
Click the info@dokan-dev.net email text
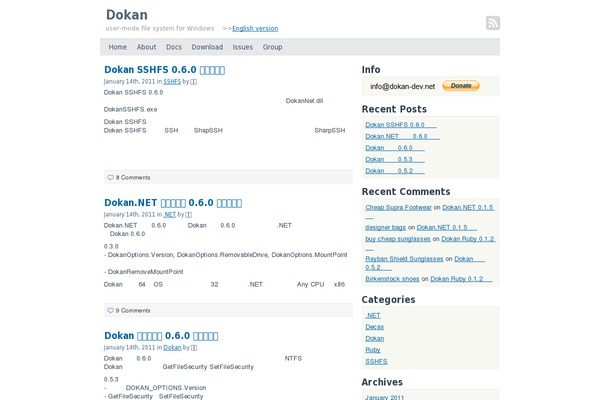pyautogui.click(x=403, y=87)
